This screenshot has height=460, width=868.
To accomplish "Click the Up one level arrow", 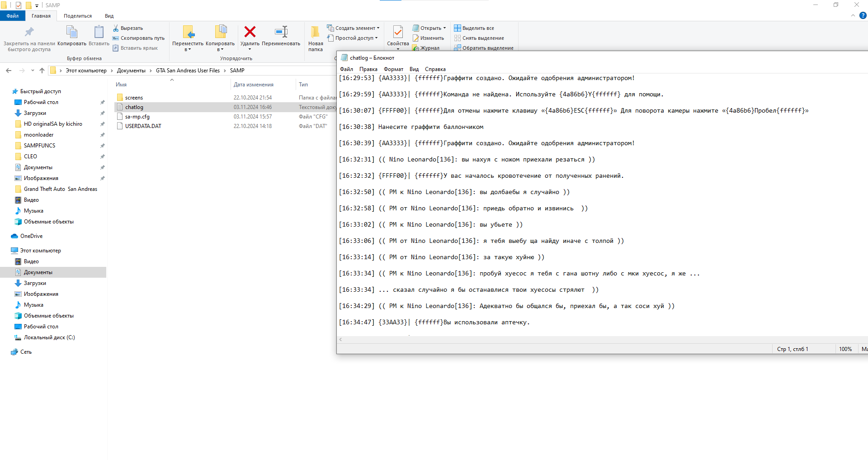I will point(42,71).
